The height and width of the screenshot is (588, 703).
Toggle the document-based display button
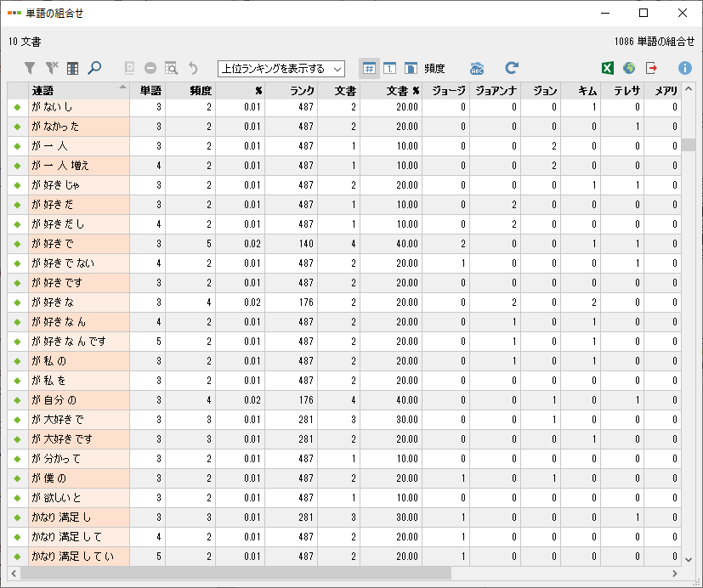[411, 68]
